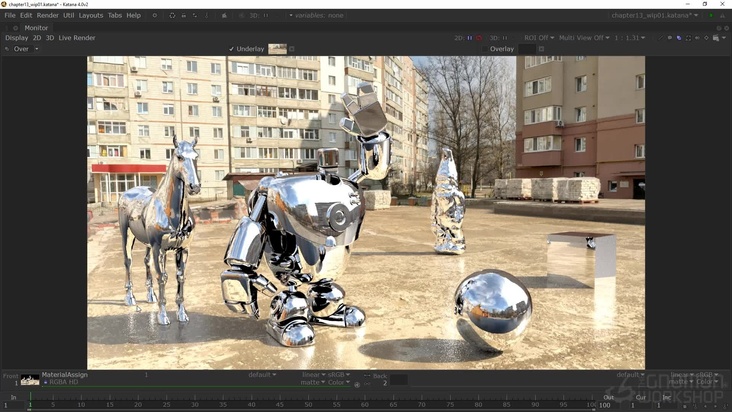Click the speech bubble annotation icon
Viewport: 732px width, 412px height.
670,38
